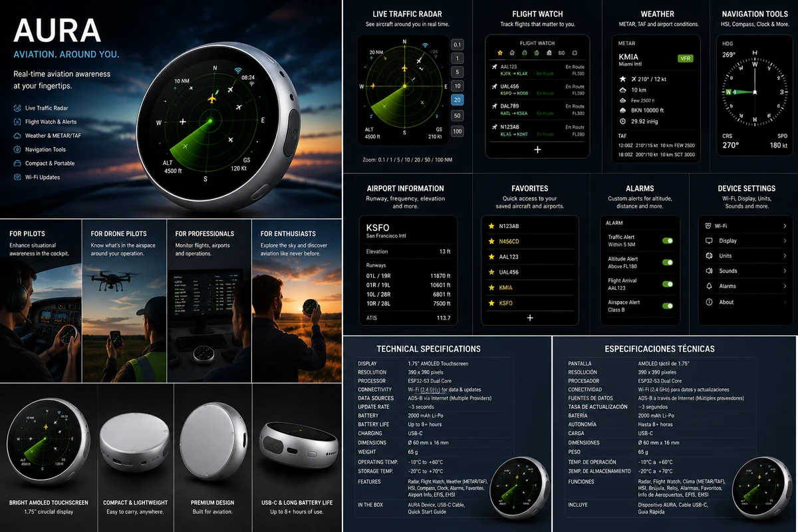Click the About info icon in settings

708,302
